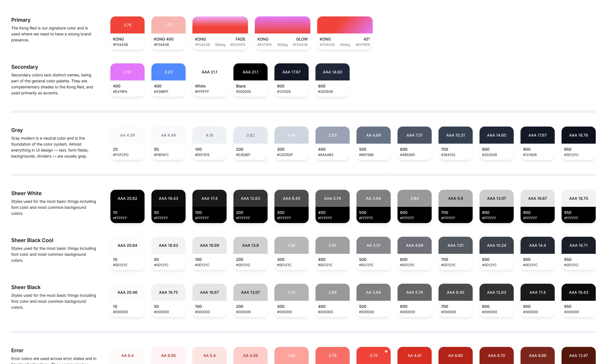The width and height of the screenshot is (607, 364).
Task: Choose the KONG 45° gradient swatch
Action: pos(345,33)
